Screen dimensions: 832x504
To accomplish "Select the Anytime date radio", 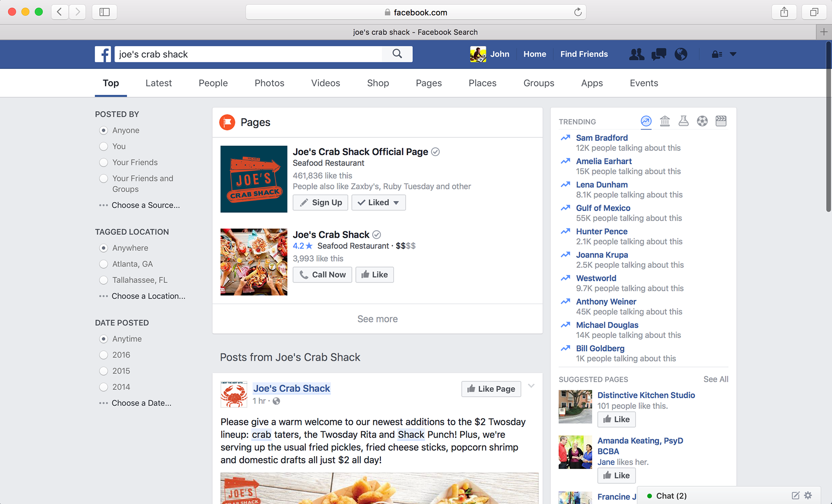I will pos(104,339).
